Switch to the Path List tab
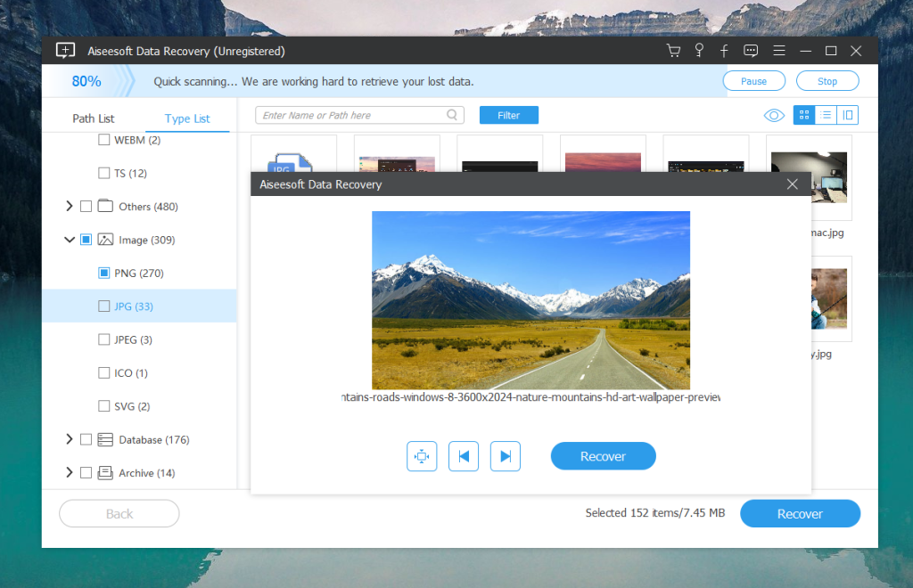This screenshot has height=588, width=913. pyautogui.click(x=94, y=118)
